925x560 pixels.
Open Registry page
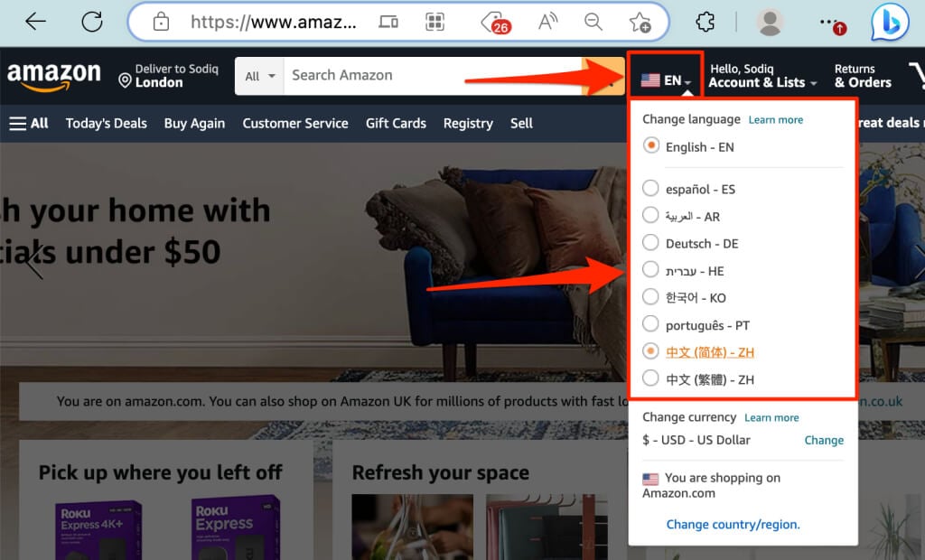pyautogui.click(x=468, y=124)
